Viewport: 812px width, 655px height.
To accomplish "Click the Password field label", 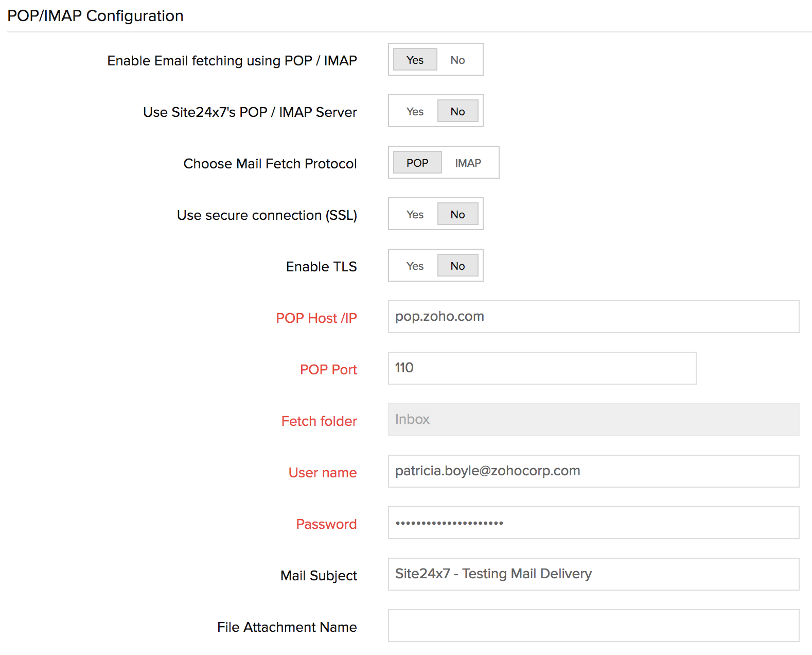I will 326,524.
